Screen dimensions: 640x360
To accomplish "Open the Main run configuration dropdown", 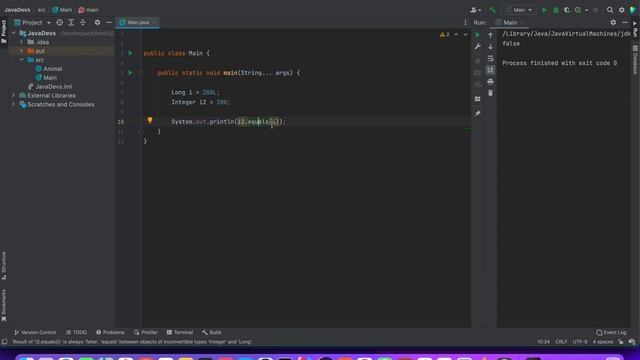I will (519, 10).
